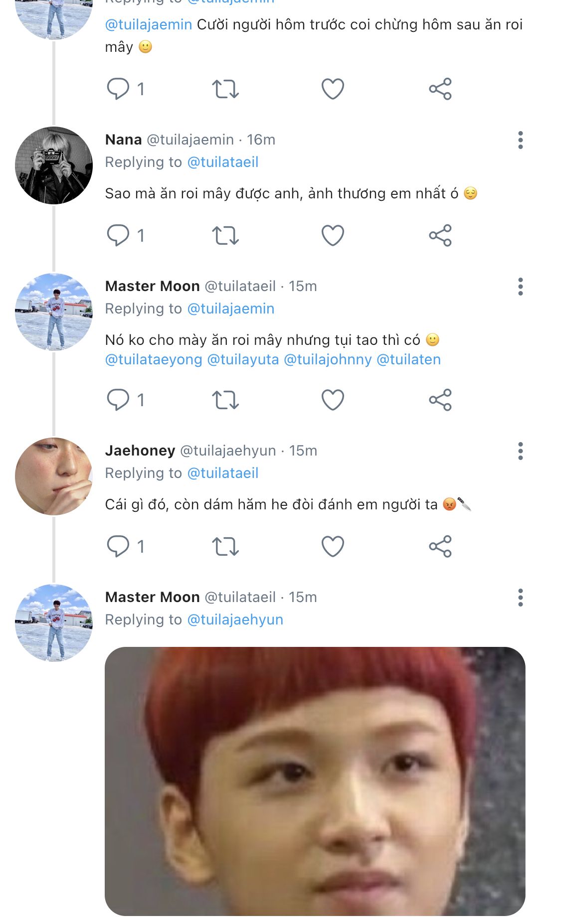Open @tuilajaehyun link in Master Moon's reply
The height and width of the screenshot is (924, 561).
pyautogui.click(x=235, y=619)
